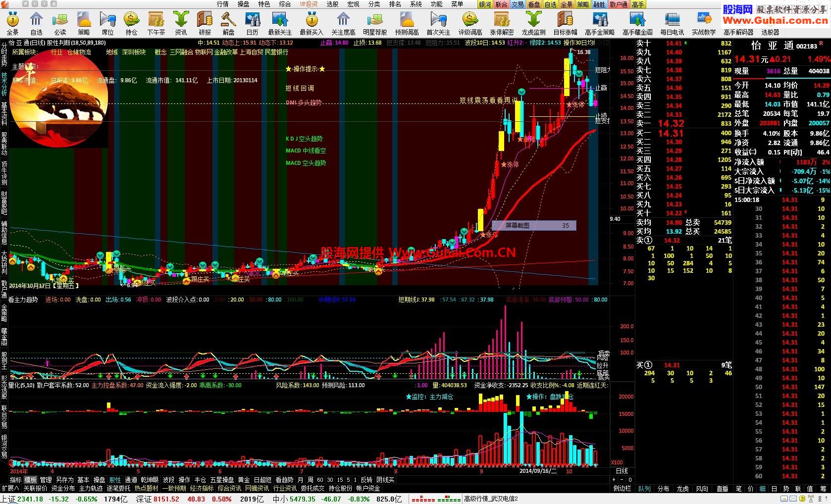
Task: Click the 每日电讯 toolbar icon
Action: 672,23
